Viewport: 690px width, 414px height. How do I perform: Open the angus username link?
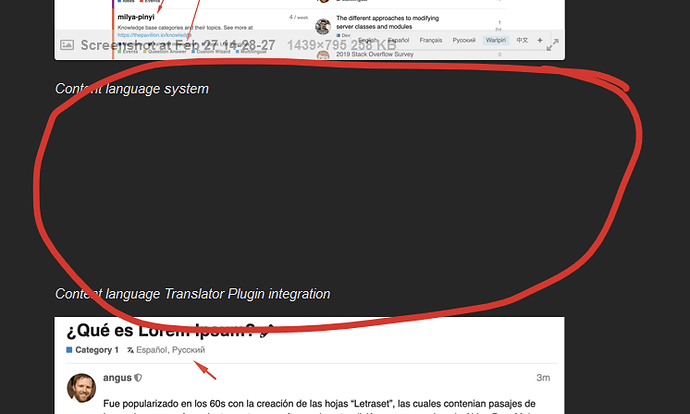[117, 377]
